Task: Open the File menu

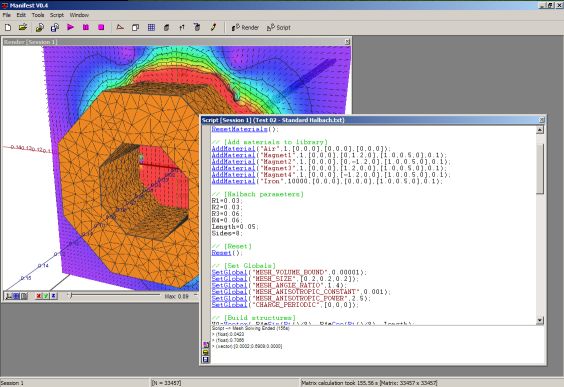Action: coord(6,15)
